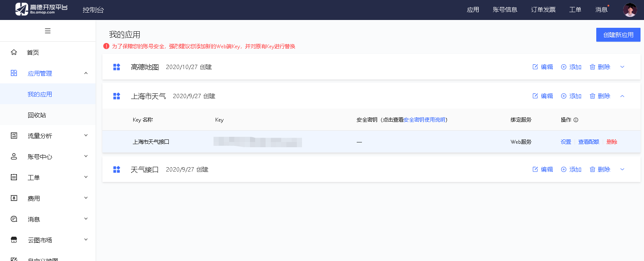Click red 删除 for 上海市天气接口 key
This screenshot has width=644, height=261.
(612, 142)
